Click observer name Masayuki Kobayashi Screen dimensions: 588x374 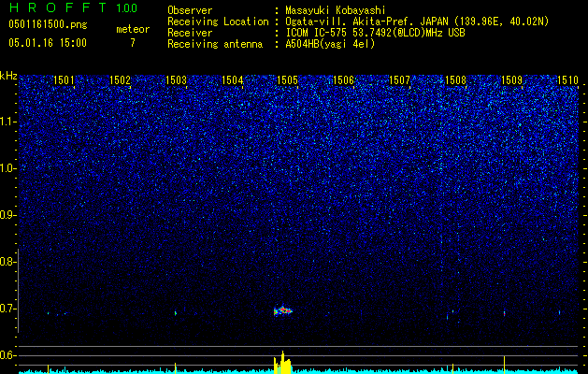[335, 10]
